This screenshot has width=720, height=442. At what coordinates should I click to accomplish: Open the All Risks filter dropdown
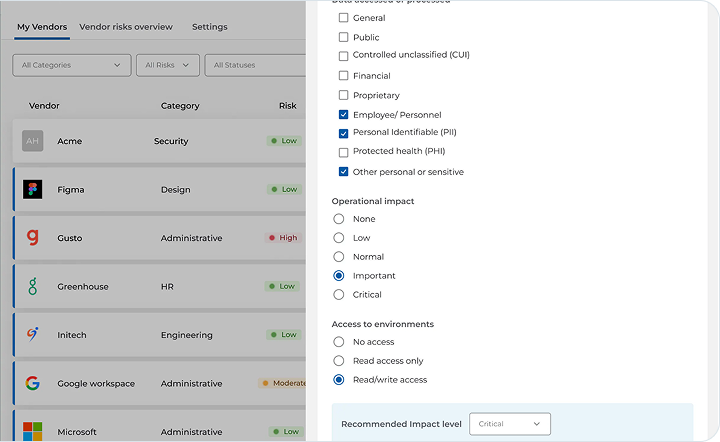pyautogui.click(x=168, y=65)
